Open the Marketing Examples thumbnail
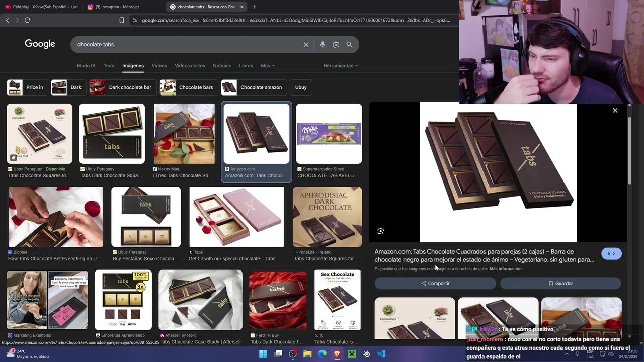 (47, 300)
